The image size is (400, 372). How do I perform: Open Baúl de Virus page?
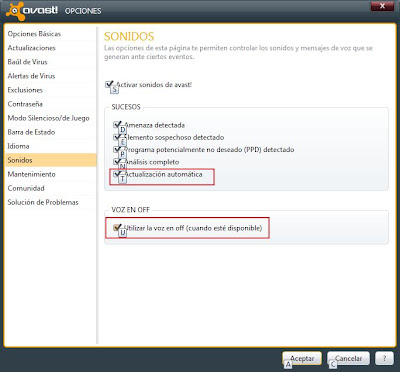click(x=28, y=62)
